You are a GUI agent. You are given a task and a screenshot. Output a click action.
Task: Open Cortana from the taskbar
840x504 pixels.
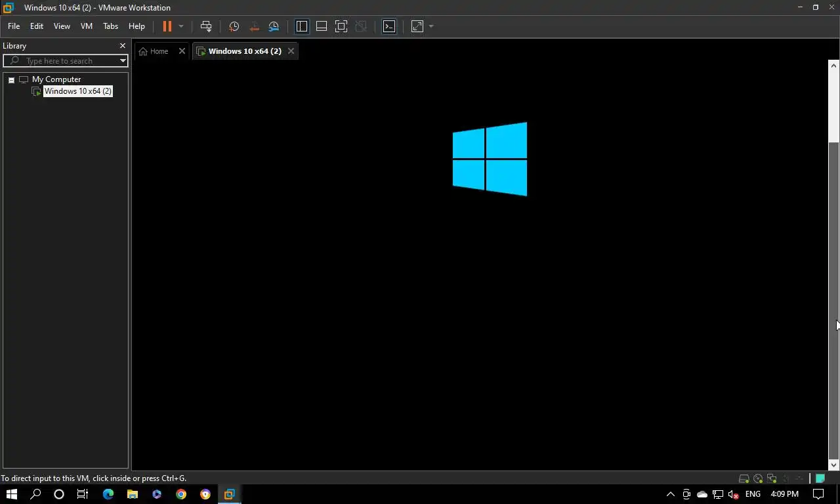click(59, 494)
